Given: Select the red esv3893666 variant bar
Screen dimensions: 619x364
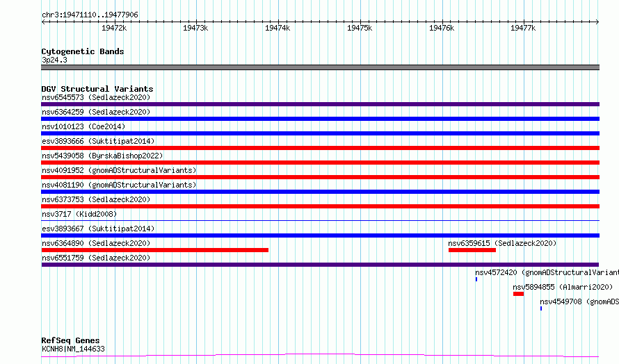Looking at the screenshot, I should [x=320, y=148].
